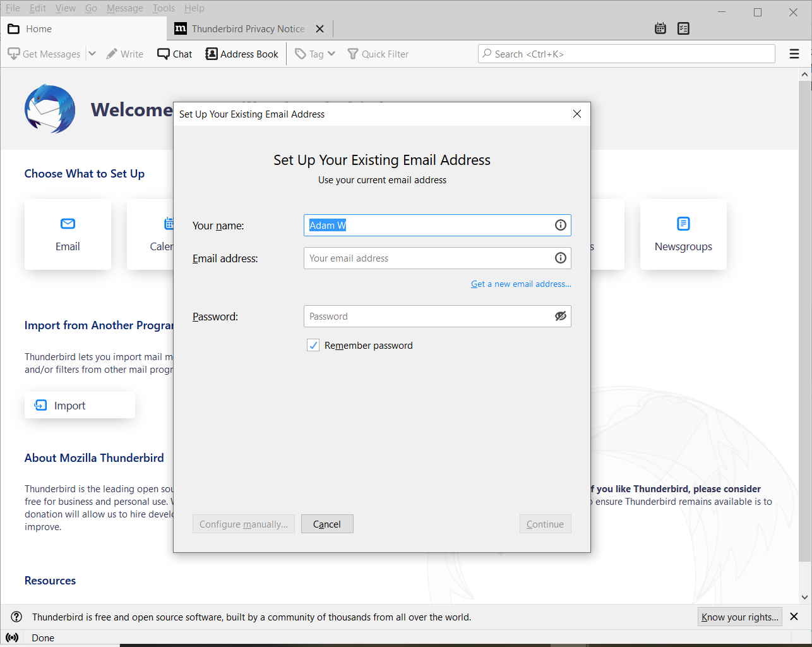This screenshot has width=812, height=647.
Task: Click the info question icon in notification bar
Action: 17,617
